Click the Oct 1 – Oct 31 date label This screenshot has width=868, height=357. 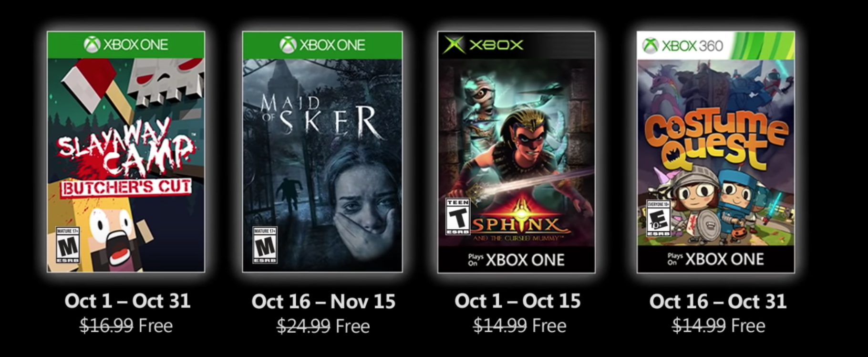tap(127, 301)
